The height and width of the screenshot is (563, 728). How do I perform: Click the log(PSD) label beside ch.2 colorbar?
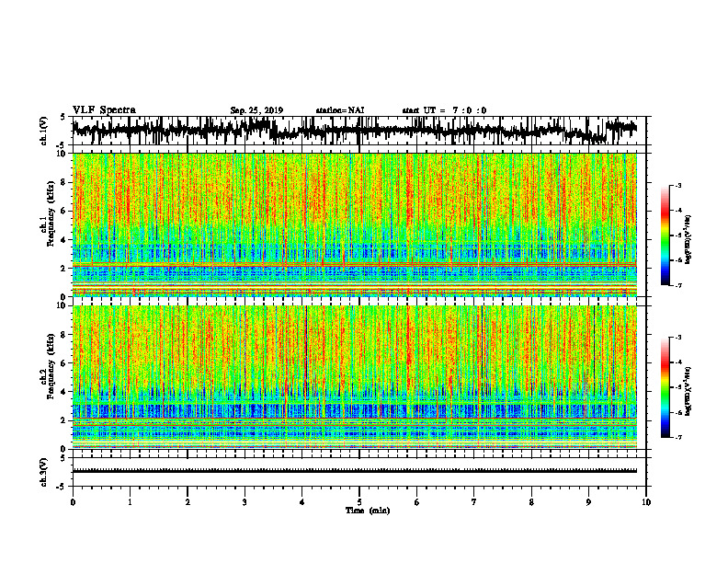(x=688, y=392)
